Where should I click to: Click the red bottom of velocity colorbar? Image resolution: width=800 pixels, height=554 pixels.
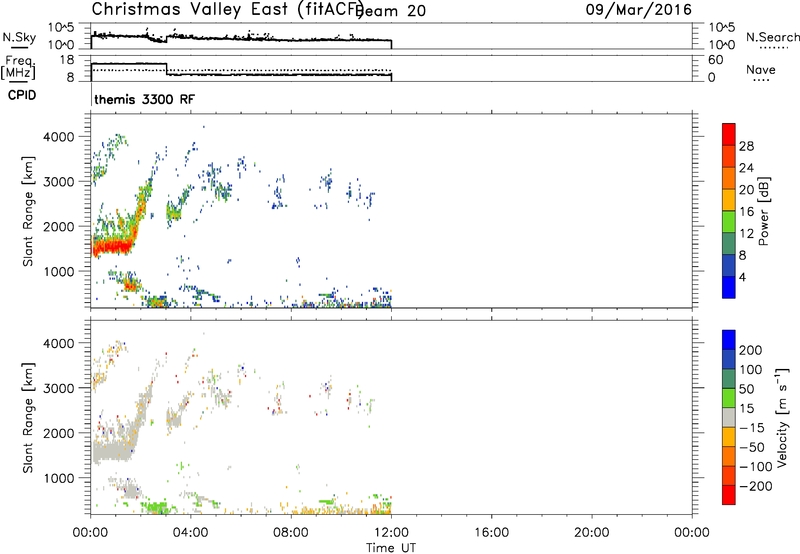click(x=729, y=495)
